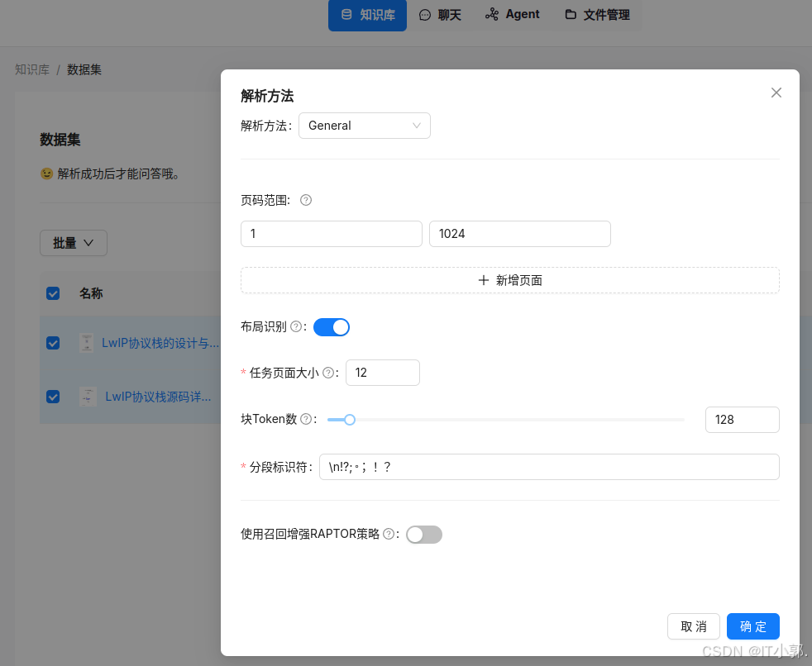Click the 布局识别 question mark icon
This screenshot has height=666, width=812.
(x=296, y=326)
